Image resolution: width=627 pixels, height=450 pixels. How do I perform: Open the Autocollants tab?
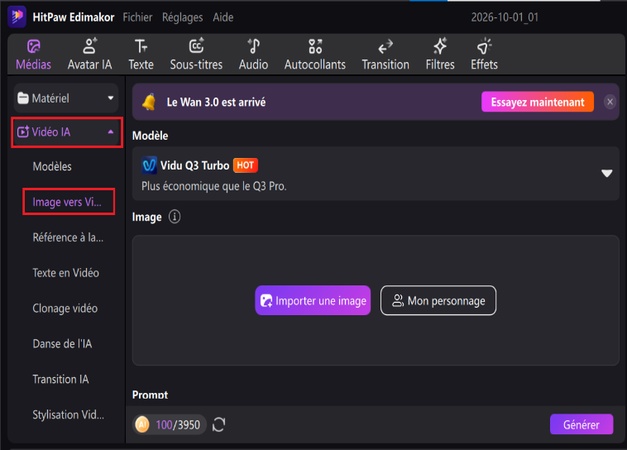tap(315, 54)
